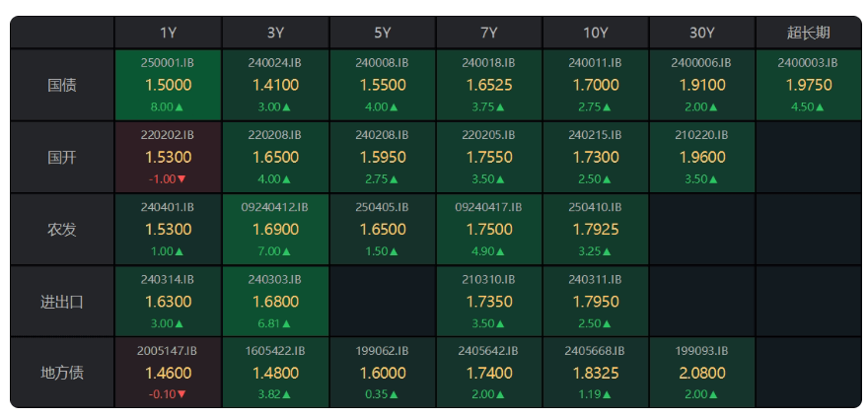Open bond code 240311.IB
The image size is (868, 418).
click(595, 280)
